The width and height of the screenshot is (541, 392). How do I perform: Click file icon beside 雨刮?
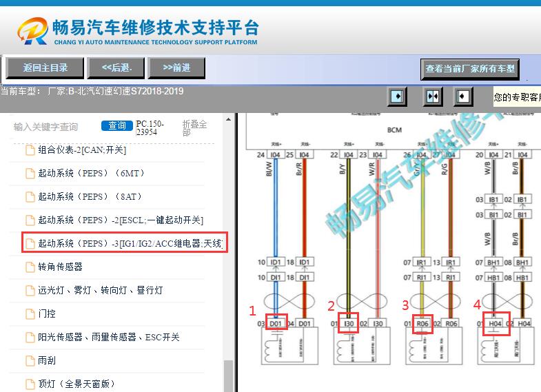30,361
